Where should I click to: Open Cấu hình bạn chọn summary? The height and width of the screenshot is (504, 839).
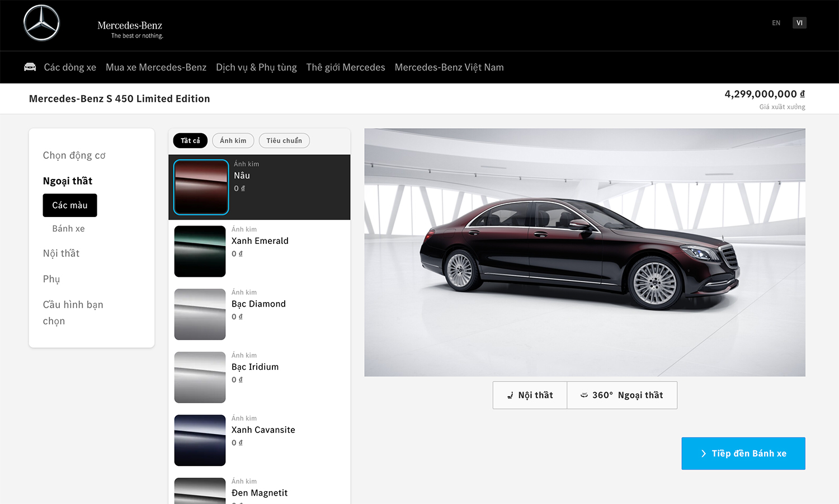[x=73, y=313]
